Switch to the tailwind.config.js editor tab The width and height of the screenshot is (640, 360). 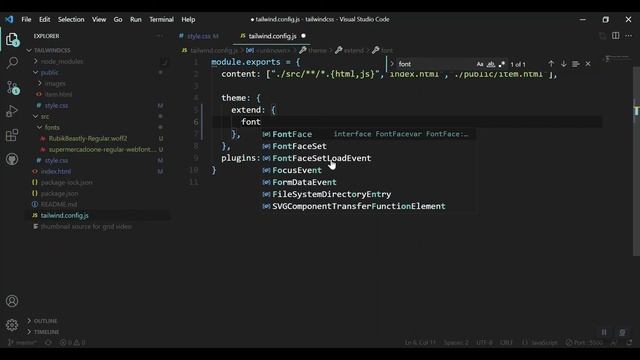click(272, 36)
